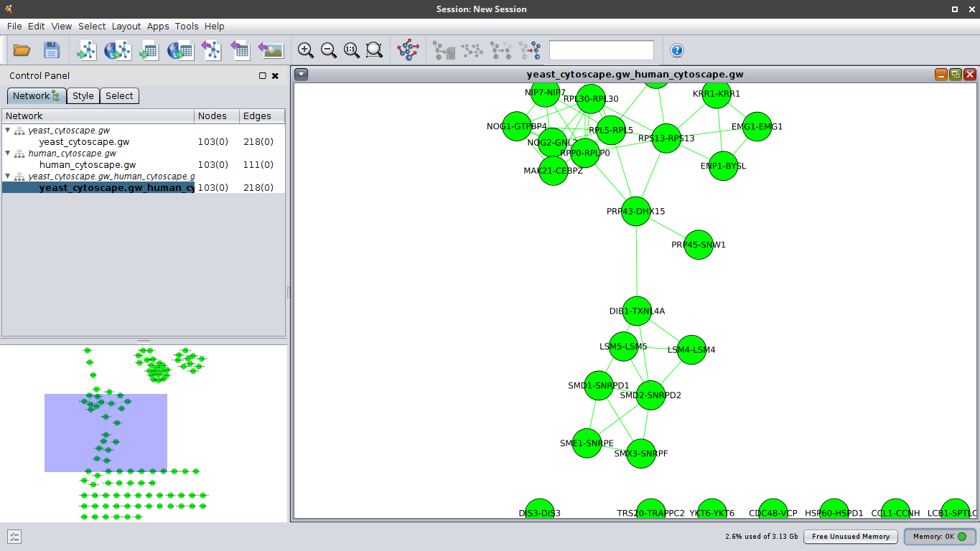
Task: Select yeast_cytoscape.gw network row
Action: tap(144, 142)
